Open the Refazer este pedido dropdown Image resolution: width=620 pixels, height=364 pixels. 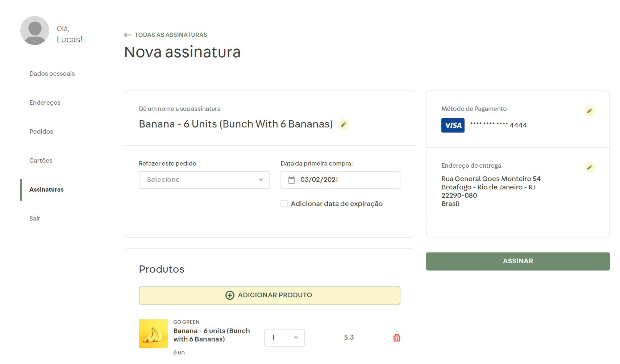(x=204, y=180)
